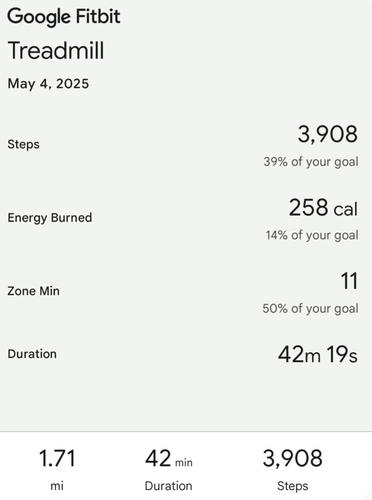Screen dimensions: 372x500
Task: Open the Steps row label
Action: click(23, 144)
